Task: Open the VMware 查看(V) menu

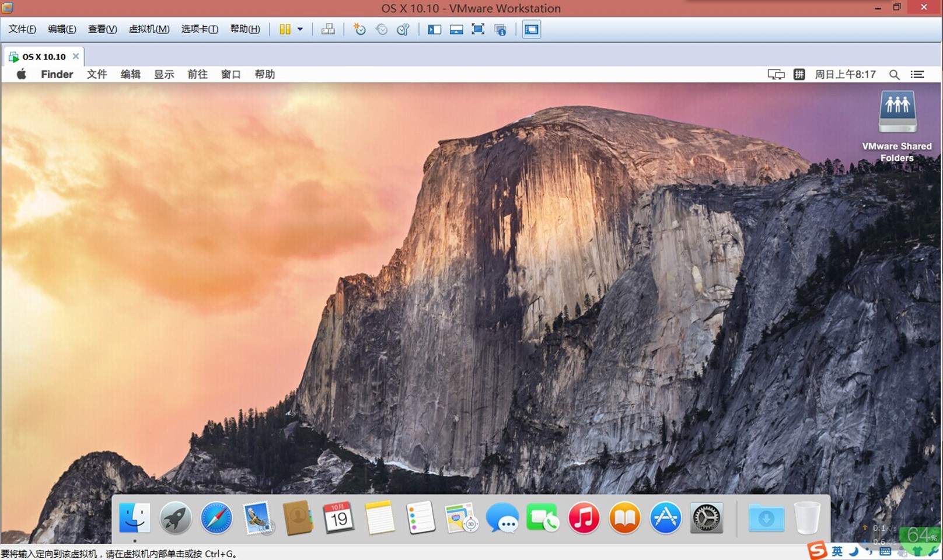Action: pos(102,29)
